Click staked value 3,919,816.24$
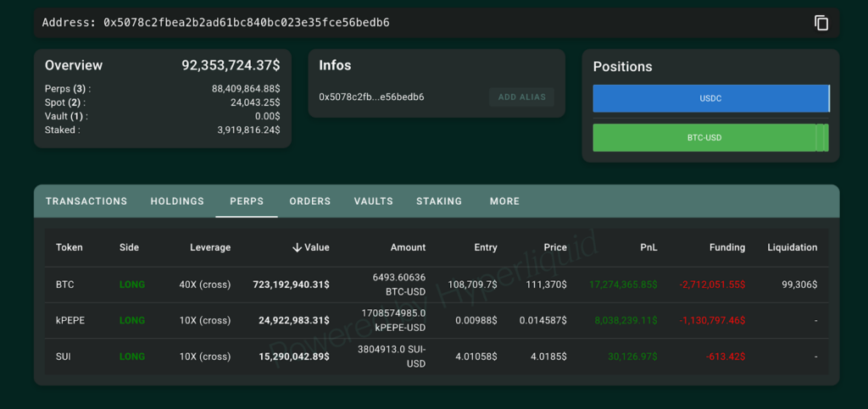This screenshot has height=409, width=868. point(248,130)
